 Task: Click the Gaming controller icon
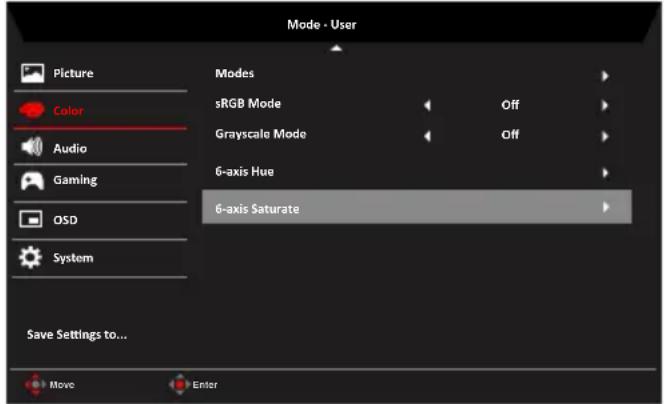click(32, 181)
